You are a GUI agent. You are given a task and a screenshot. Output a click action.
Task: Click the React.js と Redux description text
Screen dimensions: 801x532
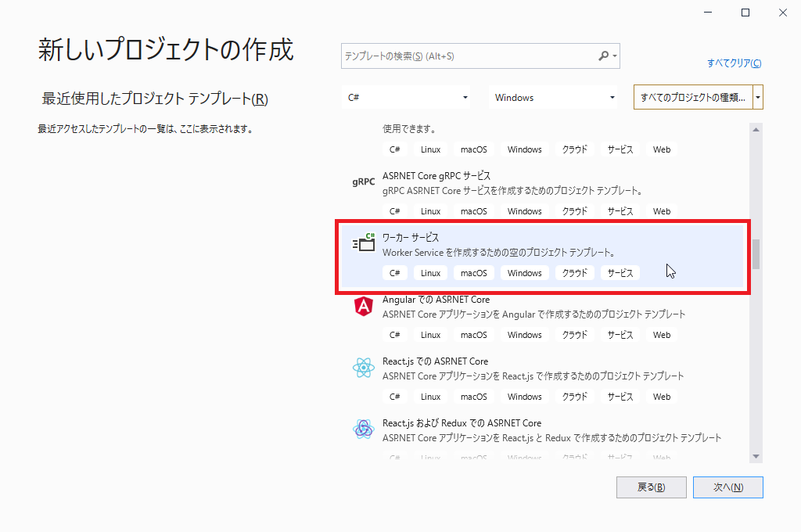pos(551,438)
